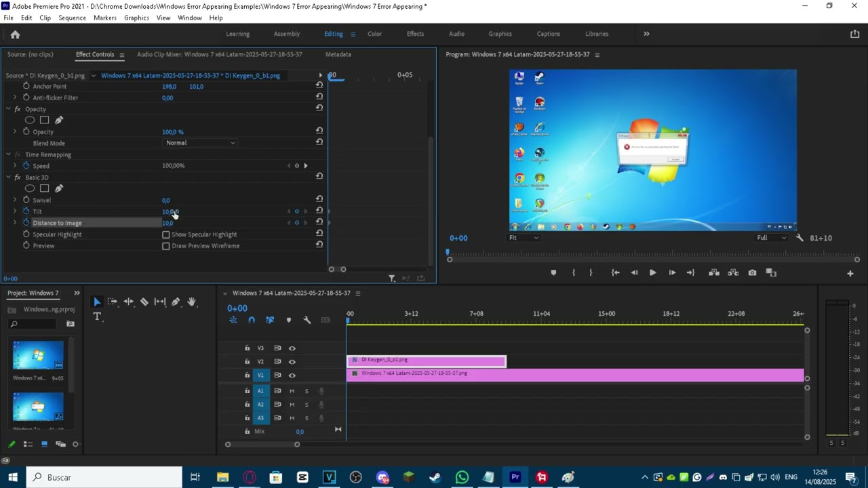Toggle Tilt animation stopwatch
Screen dimensions: 868x488
click(x=26, y=211)
